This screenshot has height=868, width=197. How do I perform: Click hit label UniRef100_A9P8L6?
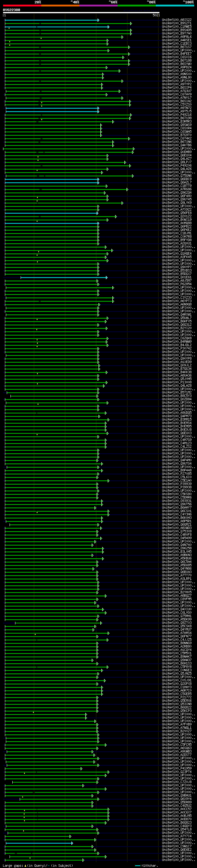(x=177, y=37)
